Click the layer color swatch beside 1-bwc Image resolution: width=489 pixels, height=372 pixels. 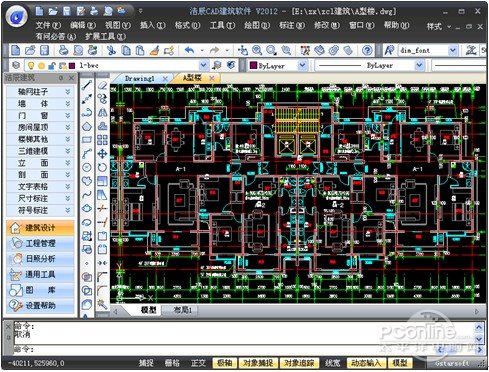(x=72, y=65)
